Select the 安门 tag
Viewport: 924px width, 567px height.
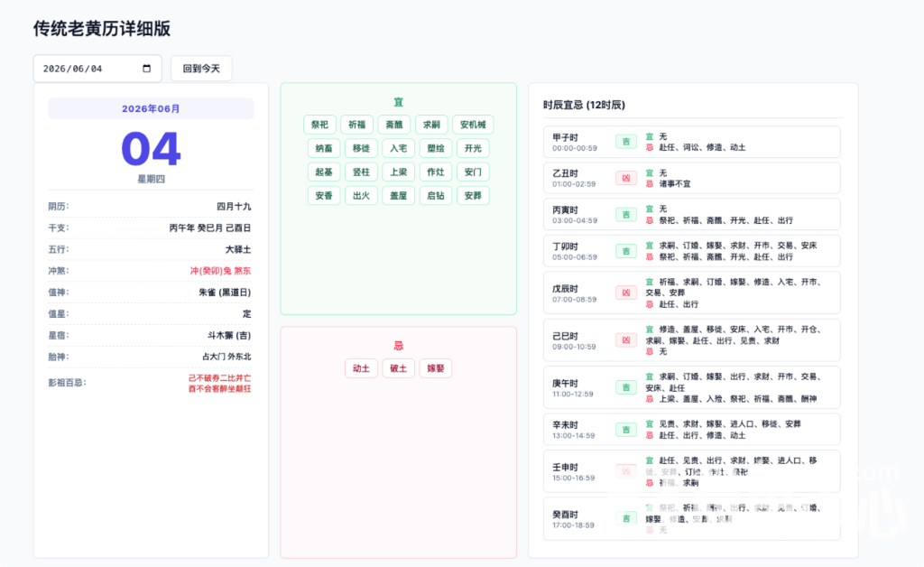pyautogui.click(x=473, y=172)
